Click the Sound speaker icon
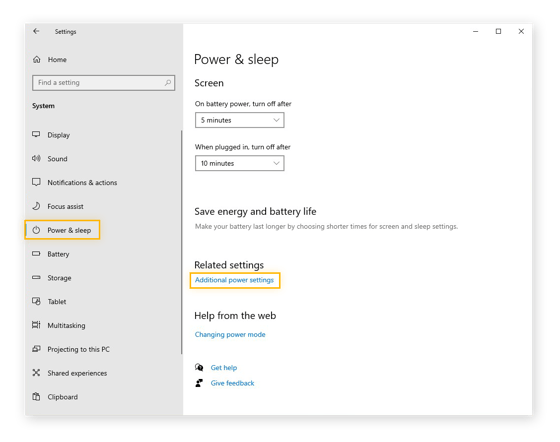560x442 pixels. (x=36, y=158)
